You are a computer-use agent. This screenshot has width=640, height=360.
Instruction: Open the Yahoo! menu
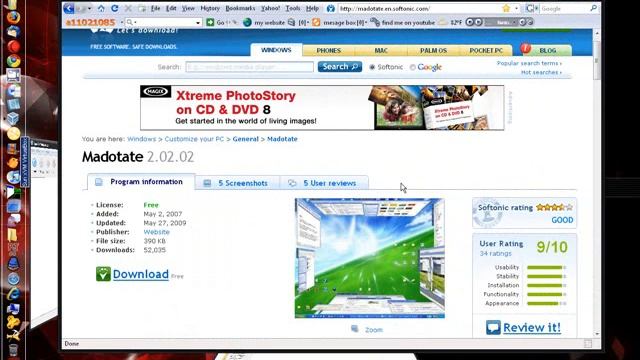(x=270, y=8)
